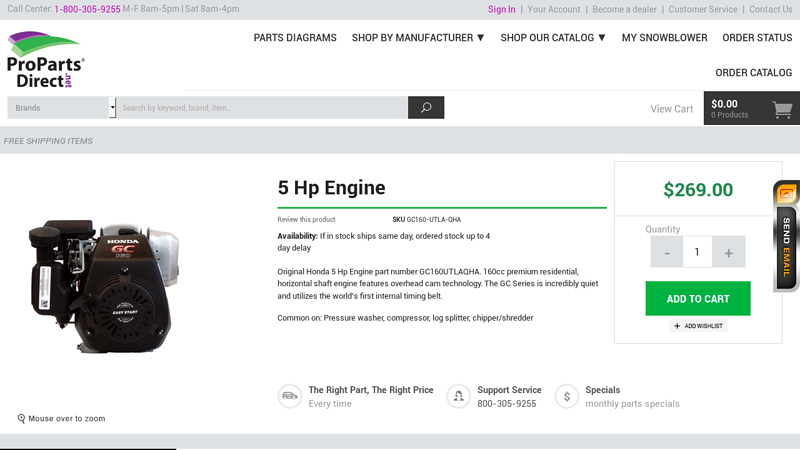
Task: Call the 1-800-305-9255 number link
Action: pos(87,9)
